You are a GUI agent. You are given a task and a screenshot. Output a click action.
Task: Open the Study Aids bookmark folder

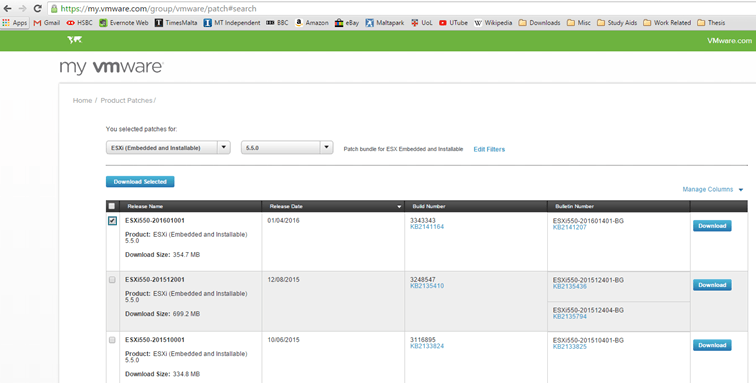[617, 23]
